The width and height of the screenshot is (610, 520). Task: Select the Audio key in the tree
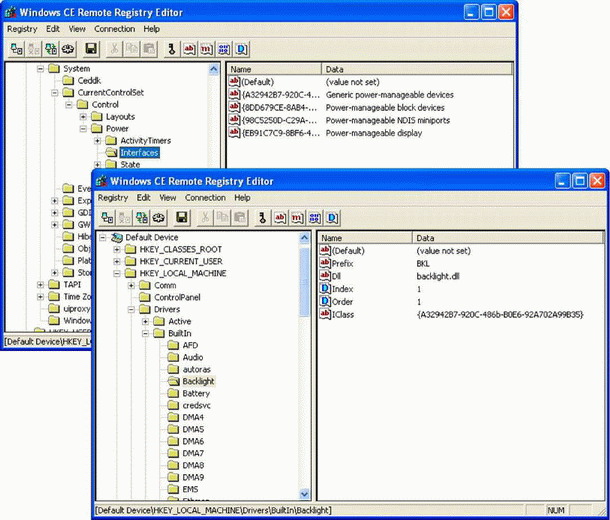(x=192, y=357)
